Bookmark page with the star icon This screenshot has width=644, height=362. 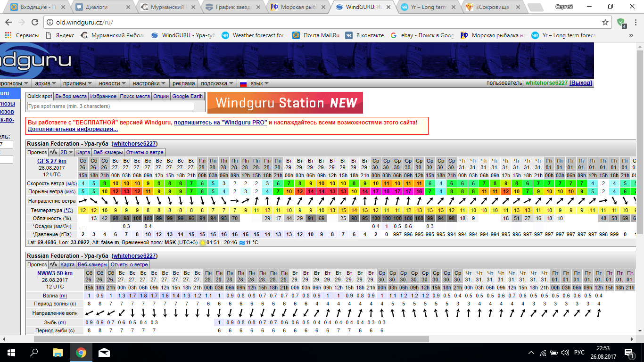click(x=605, y=22)
